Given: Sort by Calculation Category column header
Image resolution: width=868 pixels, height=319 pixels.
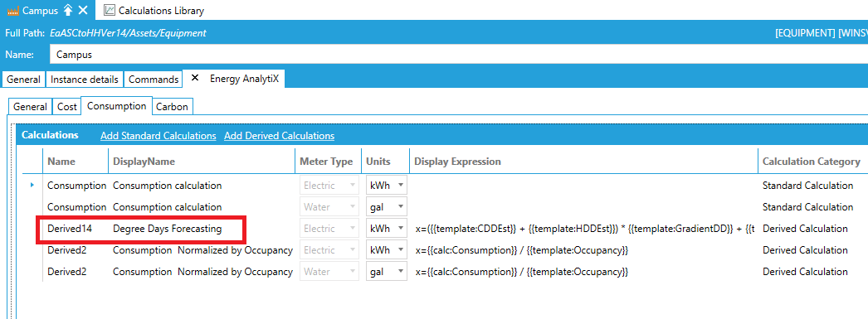Looking at the screenshot, I should (812, 162).
